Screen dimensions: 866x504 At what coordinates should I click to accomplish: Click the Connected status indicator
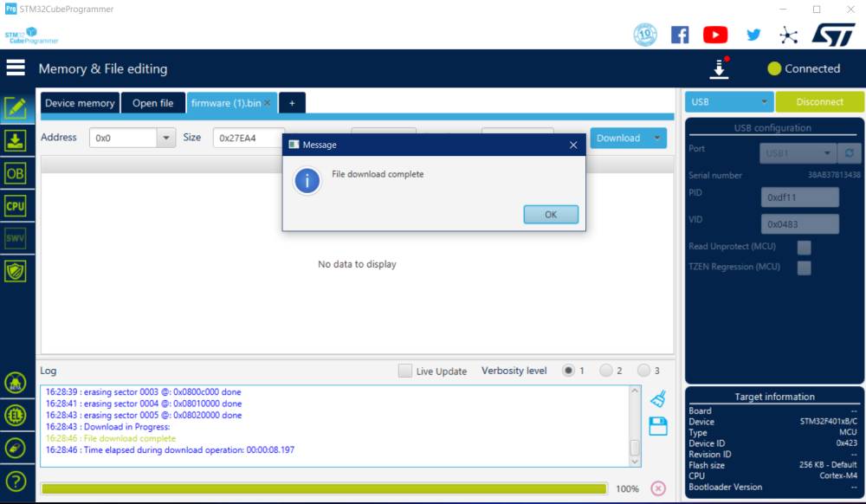(x=804, y=68)
